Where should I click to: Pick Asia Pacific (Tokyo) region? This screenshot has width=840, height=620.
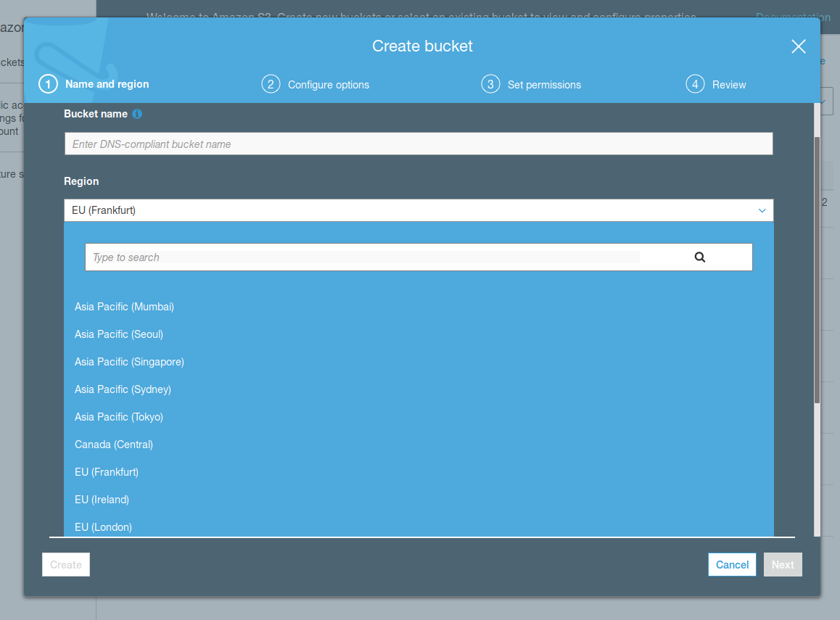(119, 417)
